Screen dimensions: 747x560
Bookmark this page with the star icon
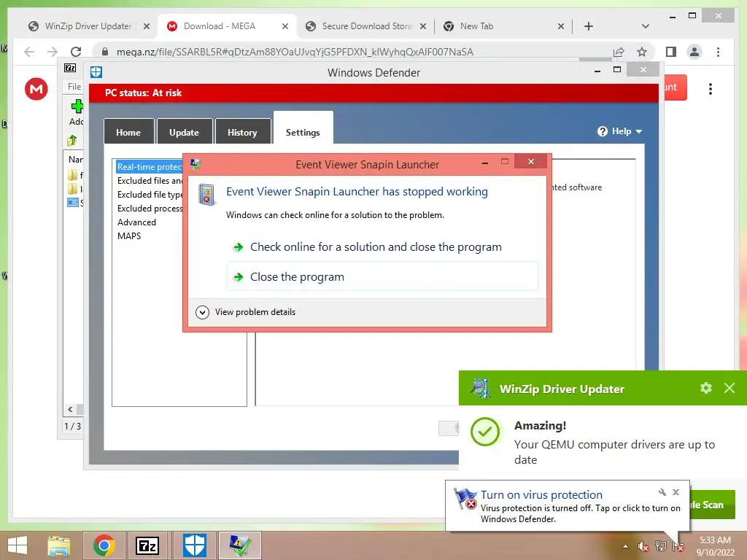[x=642, y=52]
